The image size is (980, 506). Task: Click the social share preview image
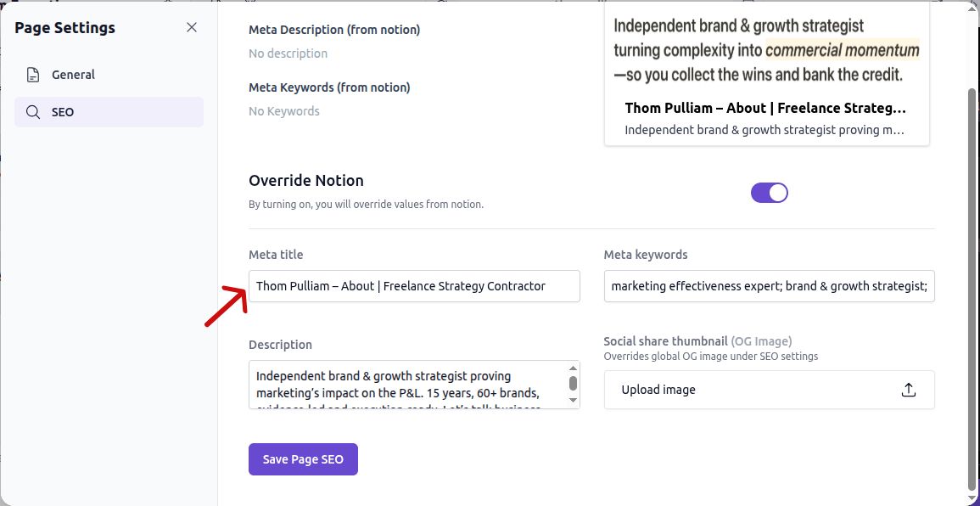coord(766,48)
